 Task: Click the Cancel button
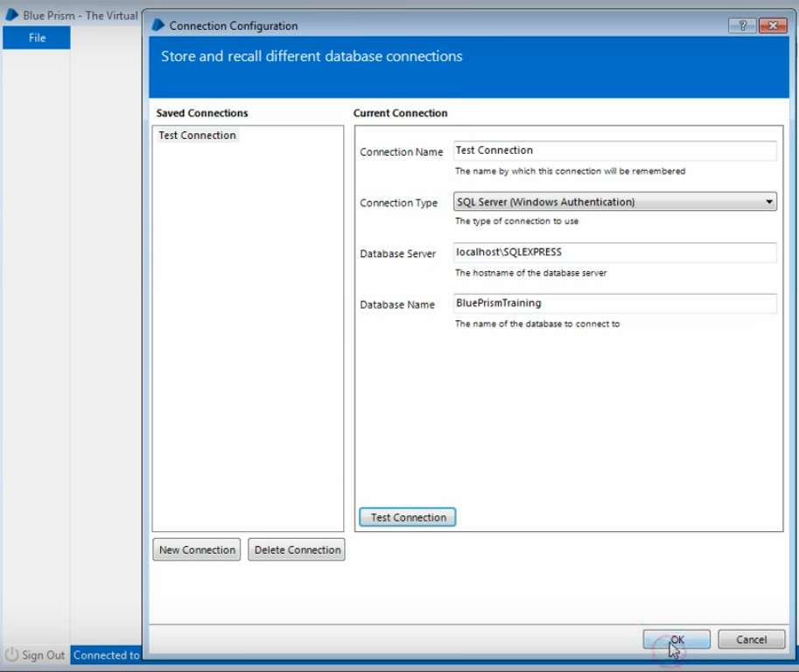click(x=752, y=640)
